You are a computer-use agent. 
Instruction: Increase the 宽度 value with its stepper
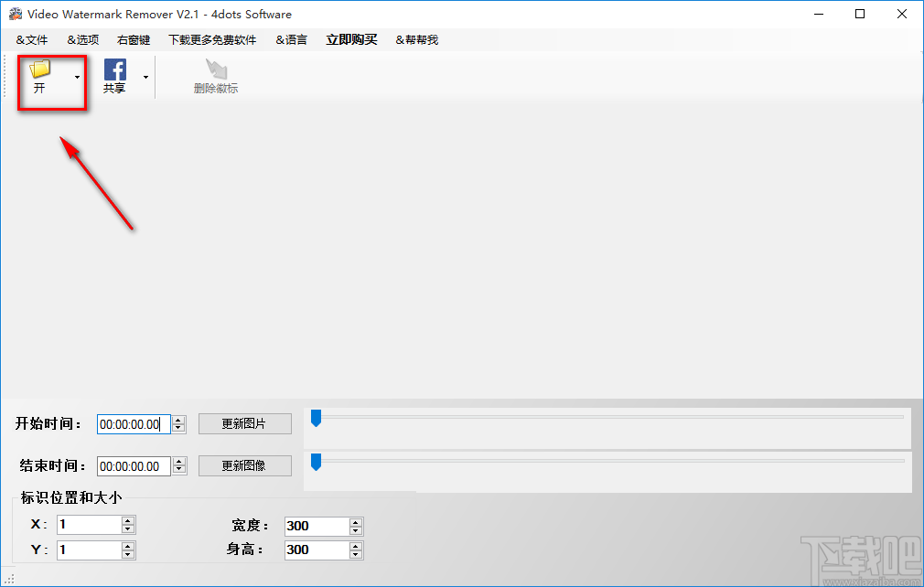tap(355, 522)
